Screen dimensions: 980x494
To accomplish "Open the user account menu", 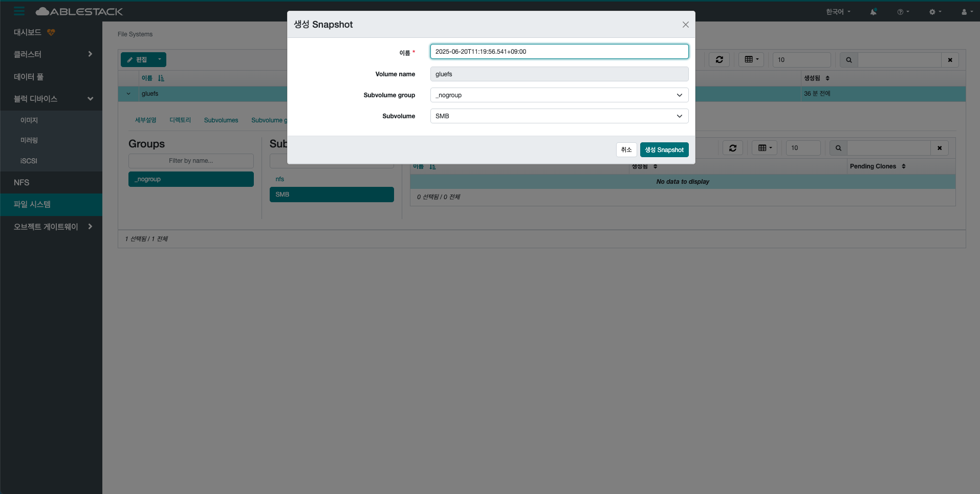I will [967, 12].
